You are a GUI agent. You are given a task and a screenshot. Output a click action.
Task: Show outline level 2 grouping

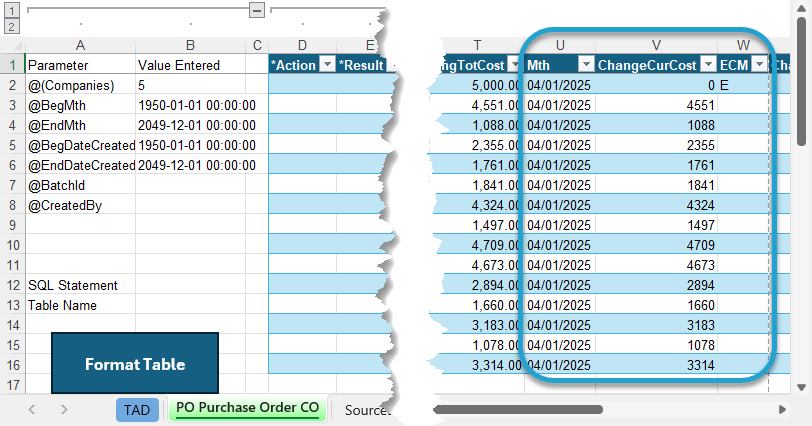pyautogui.click(x=11, y=26)
